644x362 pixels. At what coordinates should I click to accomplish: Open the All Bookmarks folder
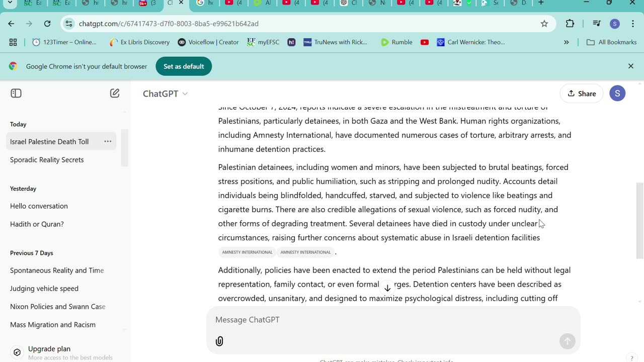(x=612, y=42)
